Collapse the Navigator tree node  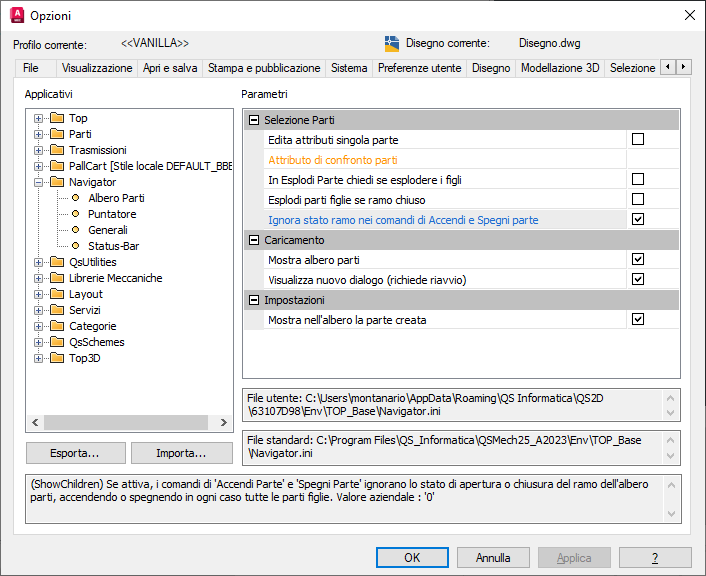(39, 182)
